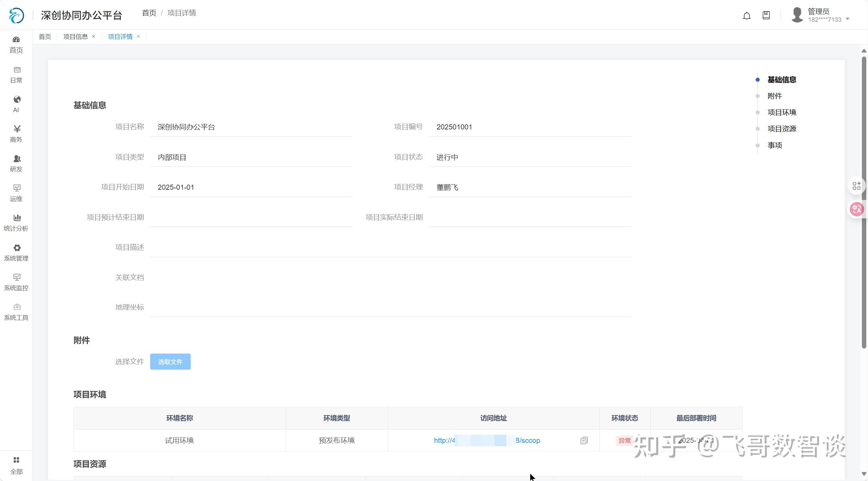This screenshot has height=481, width=868.
Task: Open the 日常 module in the sidebar
Action: pos(16,75)
